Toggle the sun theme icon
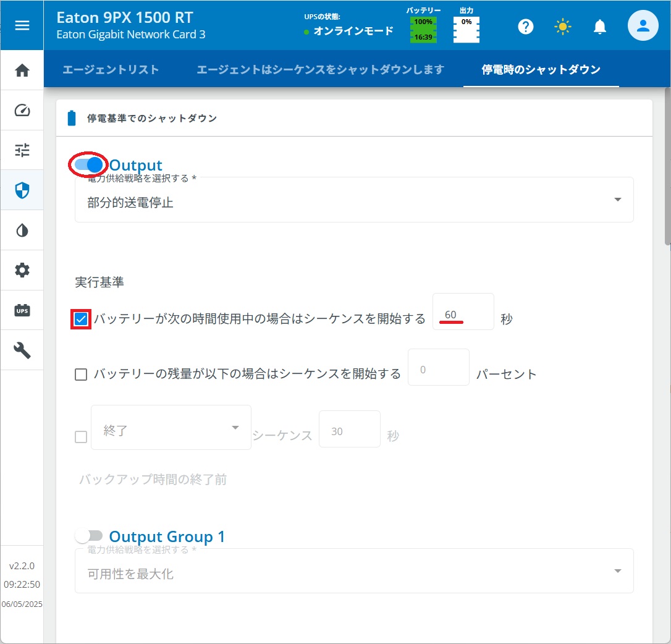671x644 pixels. point(563,27)
